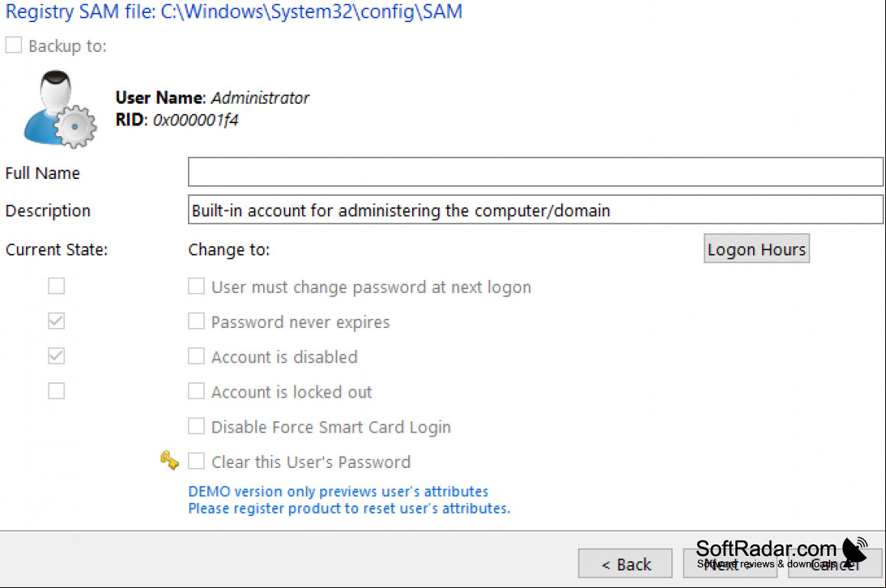Click current state checkbox for account disabled
Viewport: 886px width, 588px height.
pos(56,356)
